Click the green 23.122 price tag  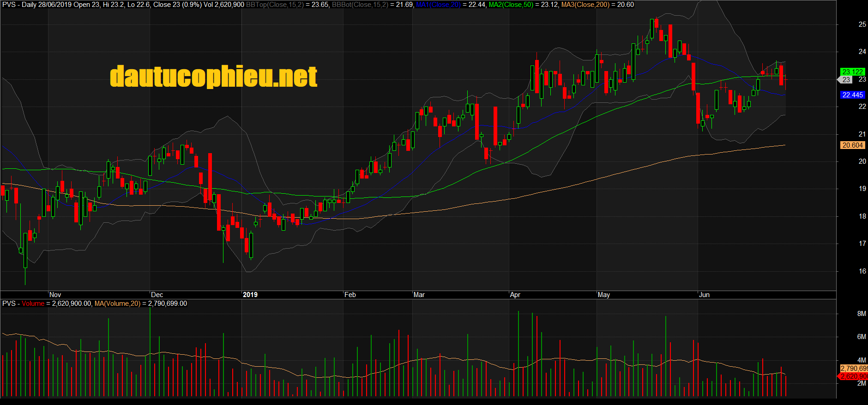852,71
